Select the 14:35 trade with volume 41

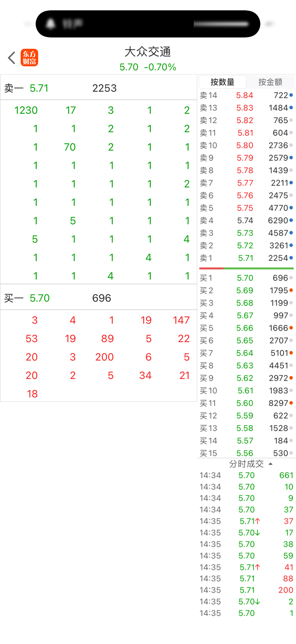pyautogui.click(x=246, y=567)
